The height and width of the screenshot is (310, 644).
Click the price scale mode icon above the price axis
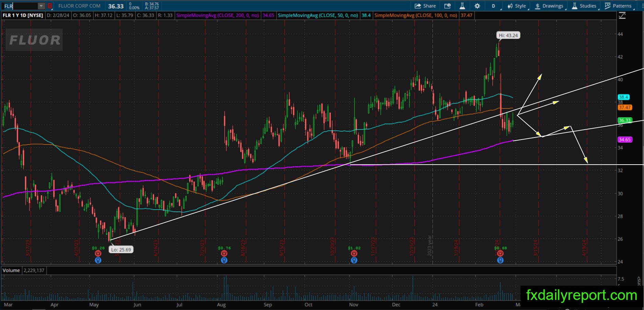click(622, 15)
